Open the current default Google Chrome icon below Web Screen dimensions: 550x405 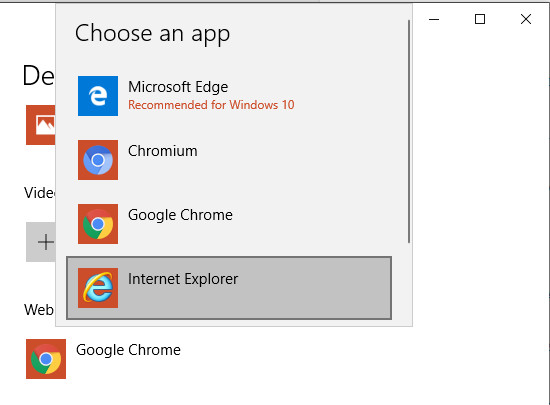pyautogui.click(x=46, y=359)
